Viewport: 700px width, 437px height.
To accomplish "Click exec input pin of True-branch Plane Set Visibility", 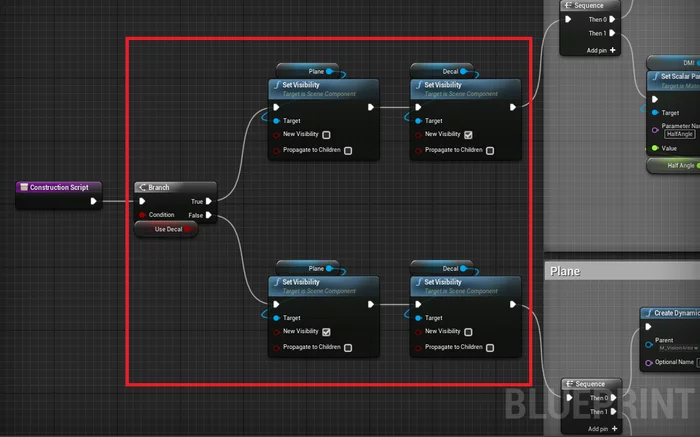I will (x=276, y=107).
